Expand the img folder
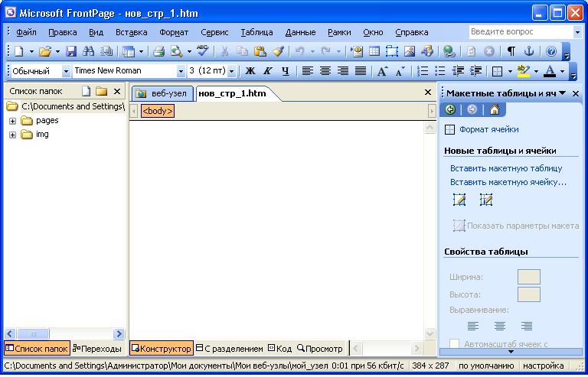Screen dimensions: 588x377 [x=13, y=135]
